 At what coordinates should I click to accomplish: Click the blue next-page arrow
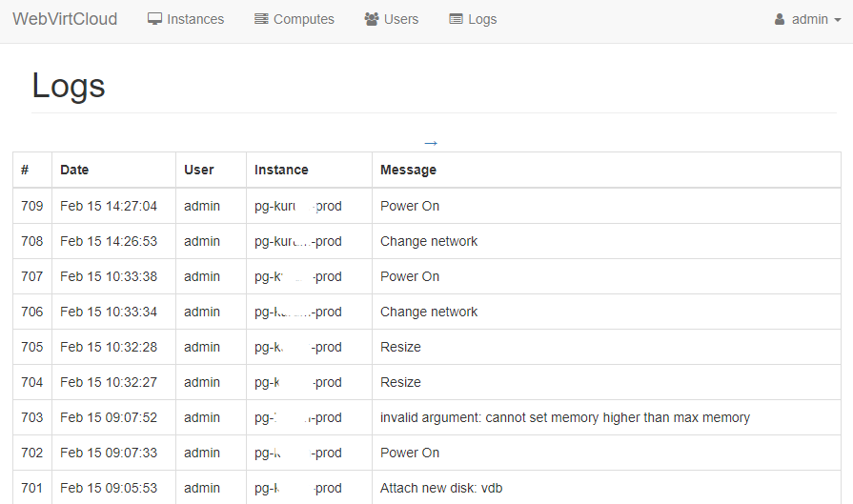click(431, 143)
